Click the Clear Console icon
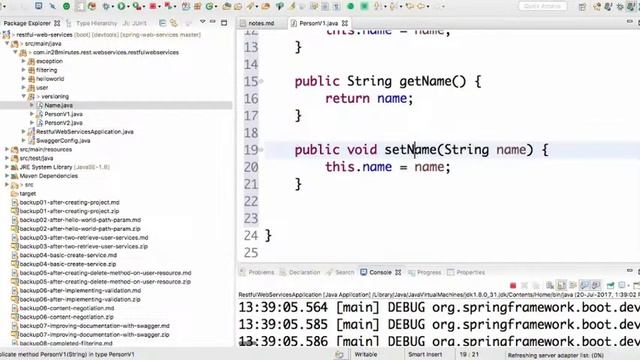The image size is (640, 360). [550, 285]
